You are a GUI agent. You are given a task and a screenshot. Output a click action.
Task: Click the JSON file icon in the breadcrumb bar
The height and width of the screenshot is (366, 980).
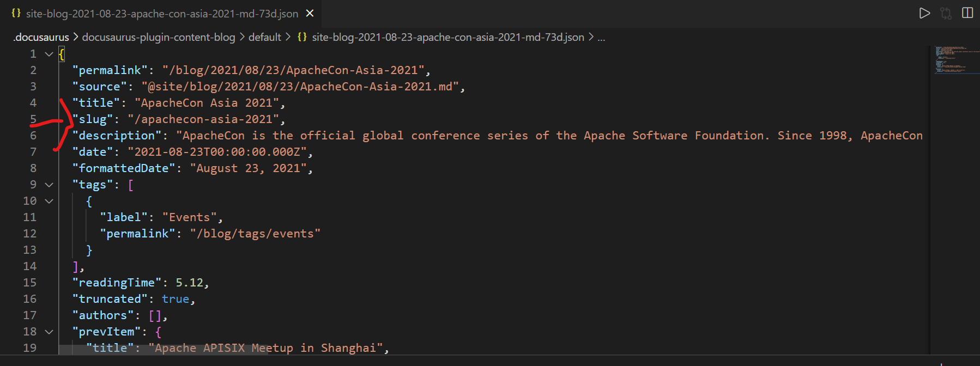[301, 36]
